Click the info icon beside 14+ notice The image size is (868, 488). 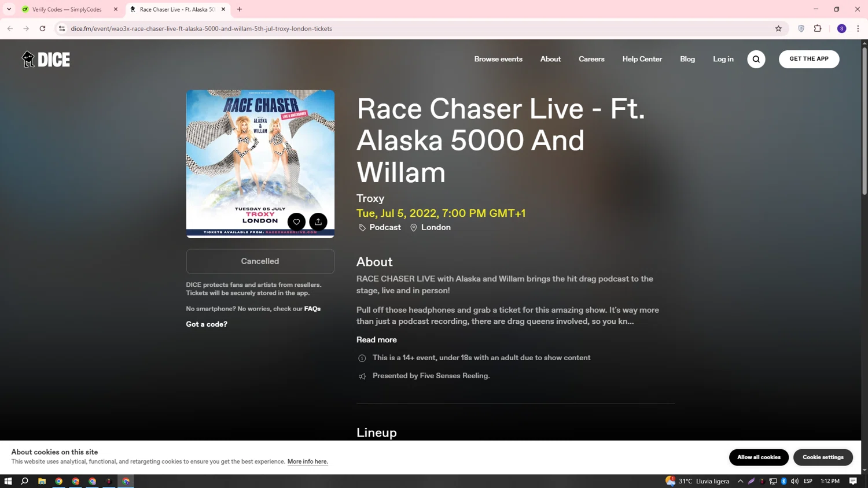pyautogui.click(x=362, y=358)
